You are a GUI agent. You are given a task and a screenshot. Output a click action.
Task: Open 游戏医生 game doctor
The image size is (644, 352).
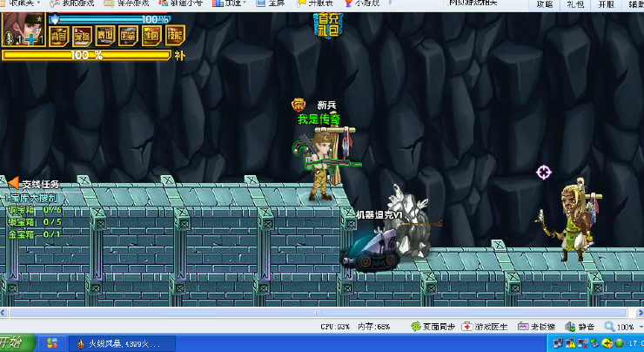tap(485, 327)
